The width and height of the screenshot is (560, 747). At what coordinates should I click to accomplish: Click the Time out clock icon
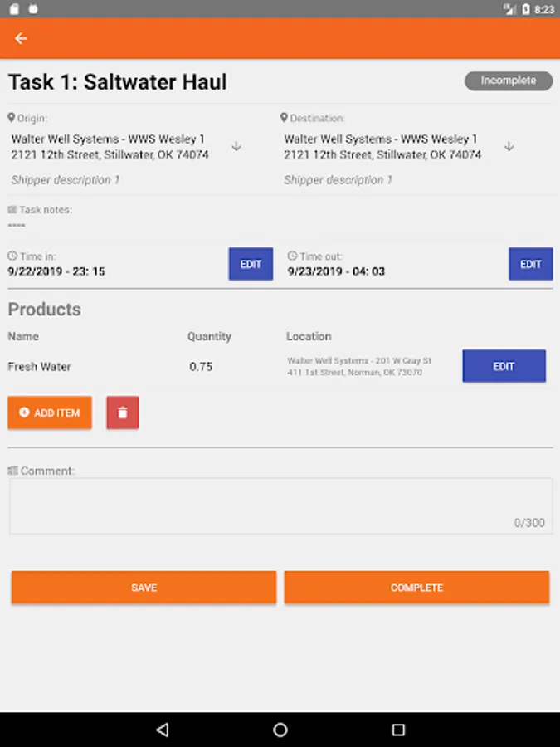(292, 256)
